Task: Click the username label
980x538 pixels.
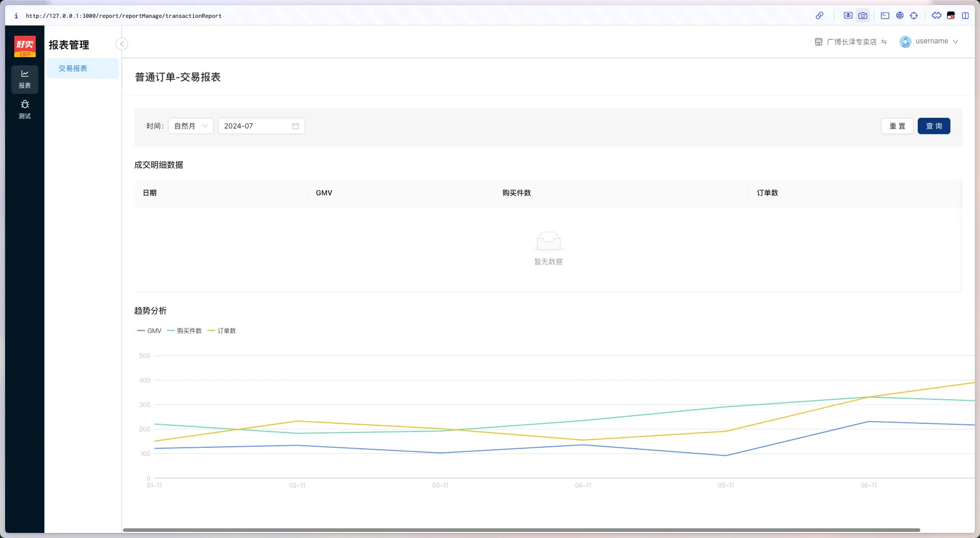Action: click(x=932, y=41)
